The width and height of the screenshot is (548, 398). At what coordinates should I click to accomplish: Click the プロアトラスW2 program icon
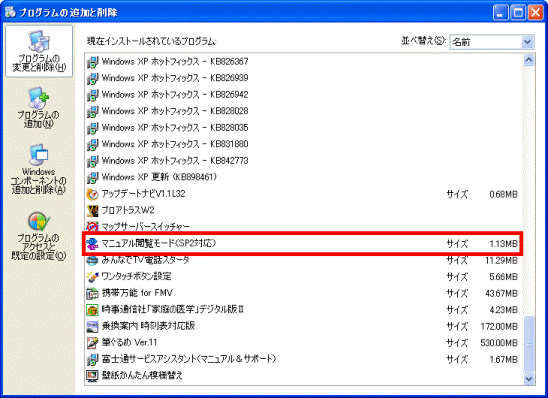(92, 211)
